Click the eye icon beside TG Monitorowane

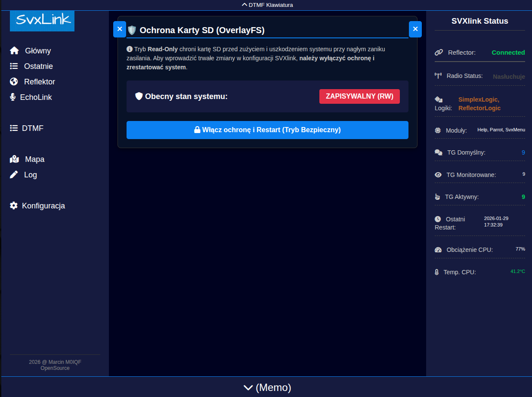click(438, 175)
